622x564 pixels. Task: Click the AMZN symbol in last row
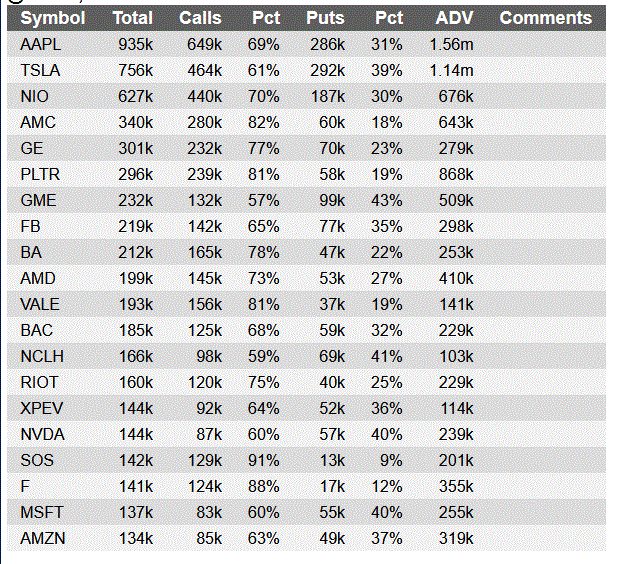41,538
